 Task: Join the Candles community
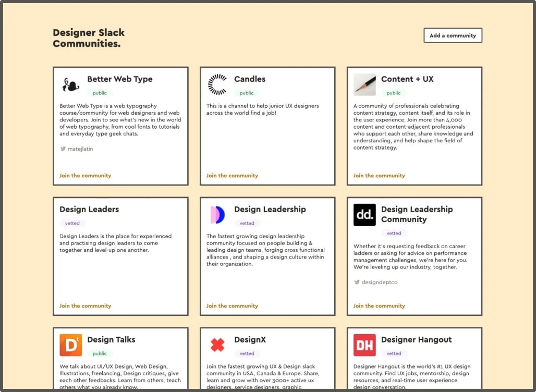[x=232, y=176]
